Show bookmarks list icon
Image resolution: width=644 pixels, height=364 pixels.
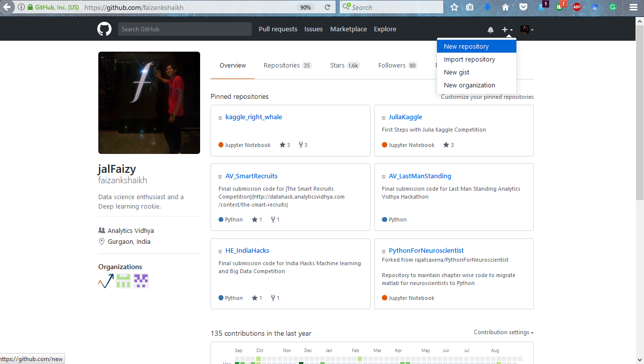[x=470, y=7]
